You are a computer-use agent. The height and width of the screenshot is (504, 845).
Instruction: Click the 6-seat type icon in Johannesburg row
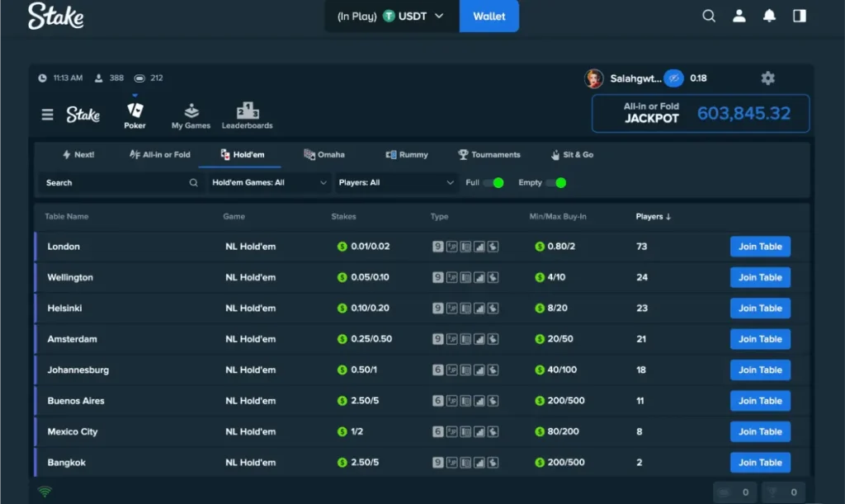point(438,370)
